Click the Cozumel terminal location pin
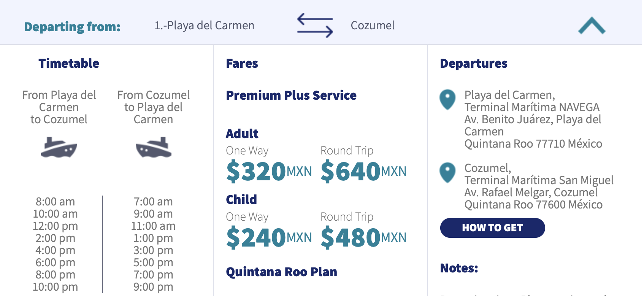 [447, 172]
